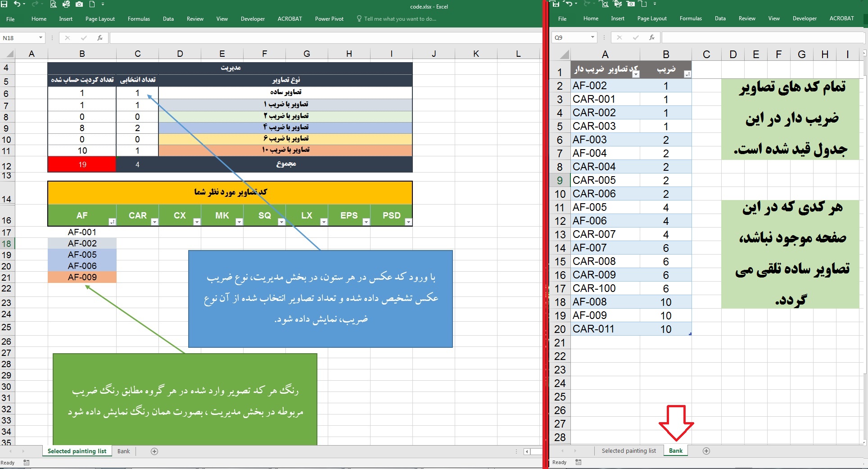Open the MK column filter dropdown
The height and width of the screenshot is (469, 868).
tap(239, 222)
